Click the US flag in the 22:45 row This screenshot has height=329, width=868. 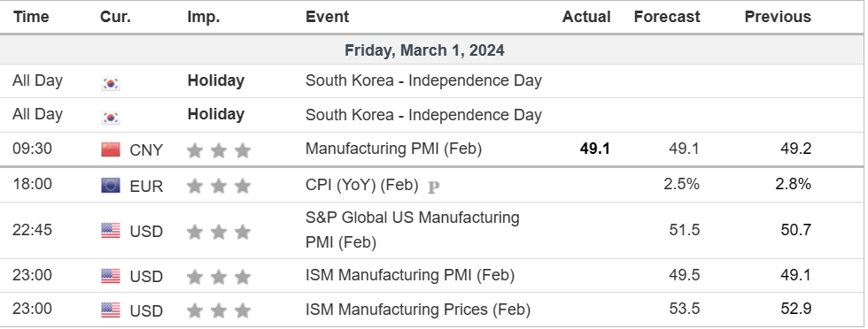coord(111,231)
